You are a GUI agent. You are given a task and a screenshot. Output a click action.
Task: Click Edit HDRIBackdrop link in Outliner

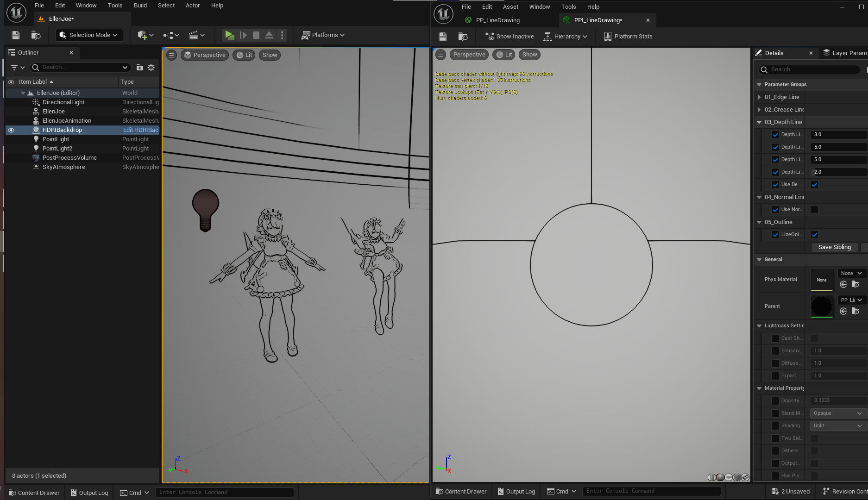pos(141,130)
